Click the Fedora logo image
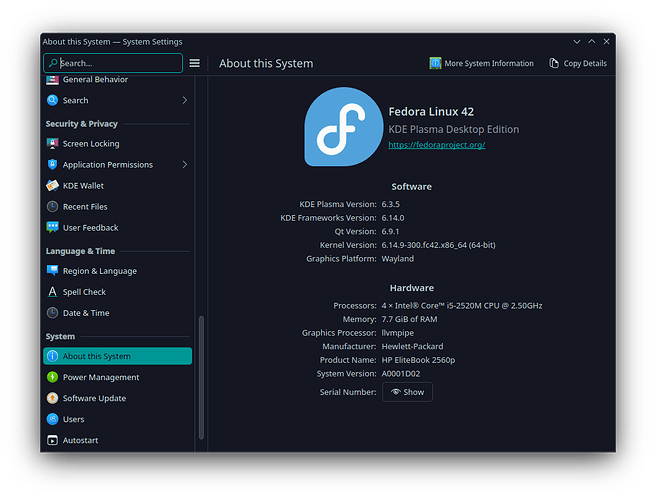656x500 pixels. point(343,127)
